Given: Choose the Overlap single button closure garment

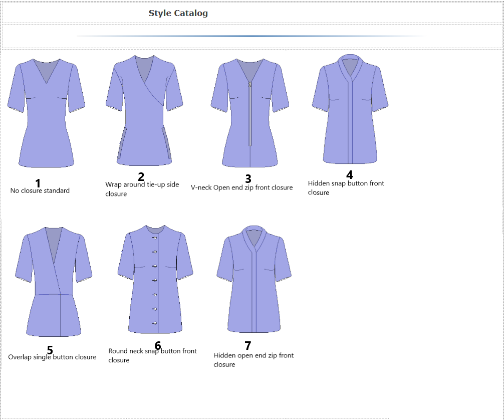Looking at the screenshot, I should (x=54, y=282).
